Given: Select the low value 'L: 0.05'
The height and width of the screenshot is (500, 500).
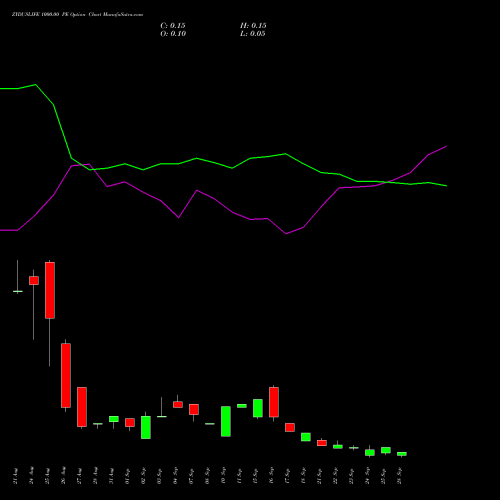Looking at the screenshot, I should click(253, 34).
